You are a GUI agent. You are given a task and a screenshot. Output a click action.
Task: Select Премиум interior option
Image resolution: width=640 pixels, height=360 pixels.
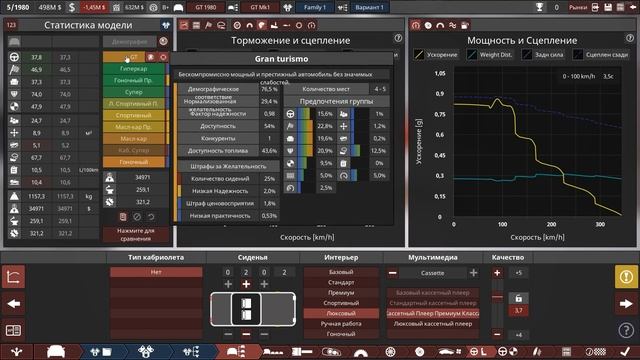[x=341, y=293]
